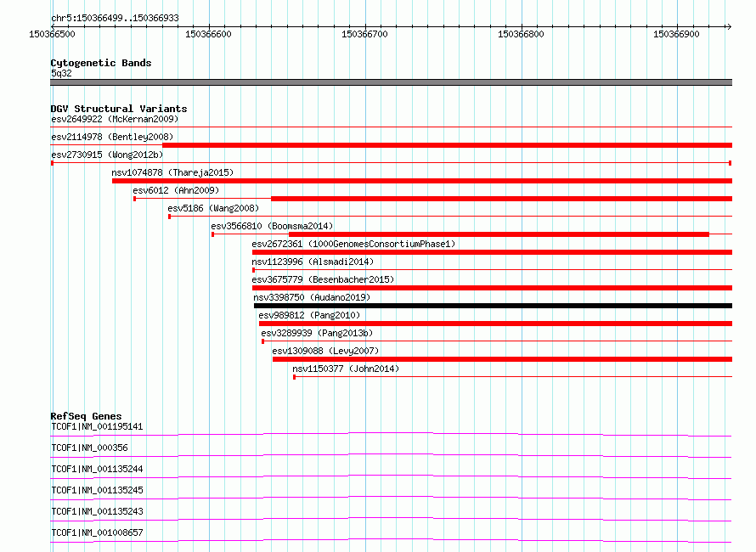The image size is (756, 552).
Task: Click the black nsv3398750 Audano2019 variant bar
Action: tap(493, 306)
